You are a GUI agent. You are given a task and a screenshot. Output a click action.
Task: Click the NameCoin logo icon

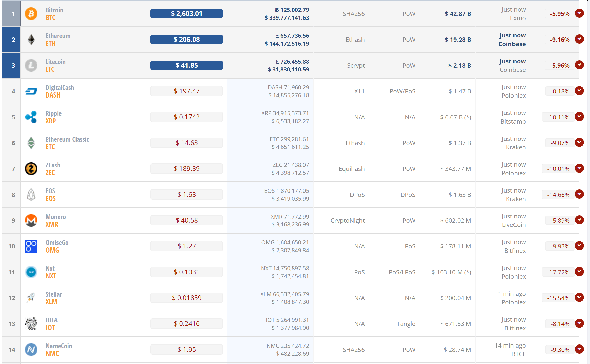tap(31, 350)
